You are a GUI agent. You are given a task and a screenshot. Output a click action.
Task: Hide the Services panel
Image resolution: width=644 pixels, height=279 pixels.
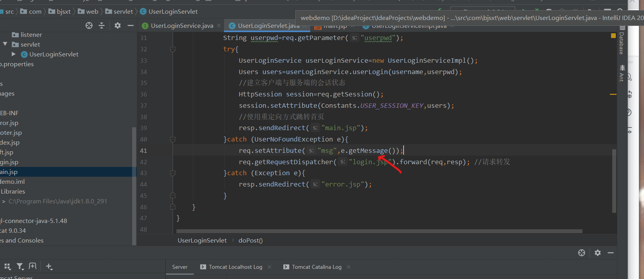point(611,253)
